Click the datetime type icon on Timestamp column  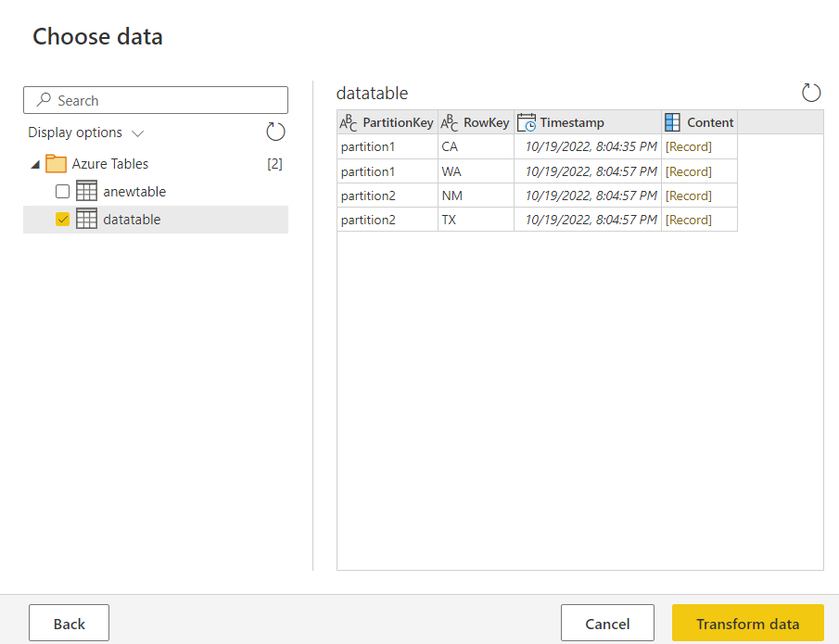tap(527, 122)
